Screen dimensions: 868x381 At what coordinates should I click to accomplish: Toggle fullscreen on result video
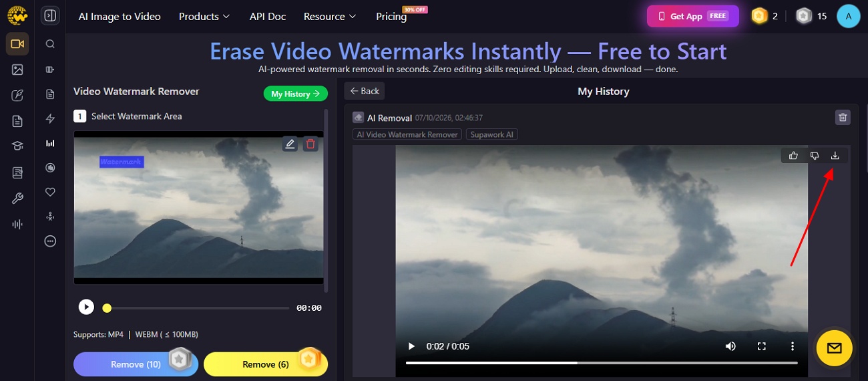pos(761,346)
